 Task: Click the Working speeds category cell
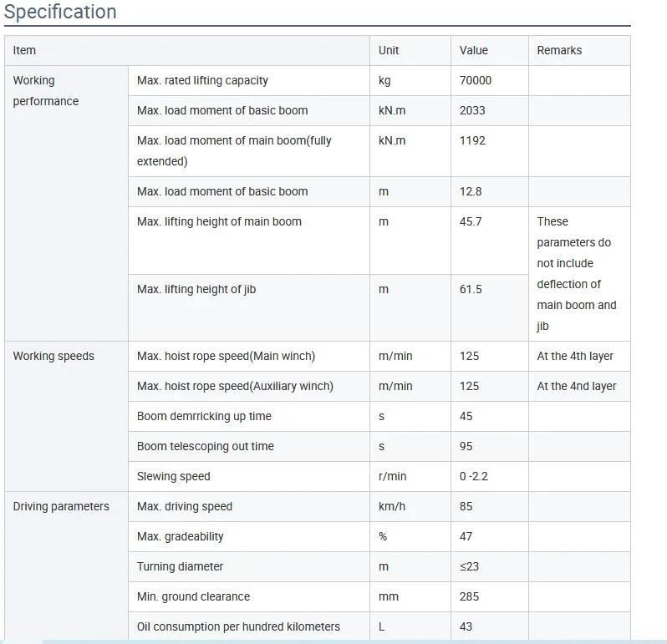pyautogui.click(x=66, y=417)
